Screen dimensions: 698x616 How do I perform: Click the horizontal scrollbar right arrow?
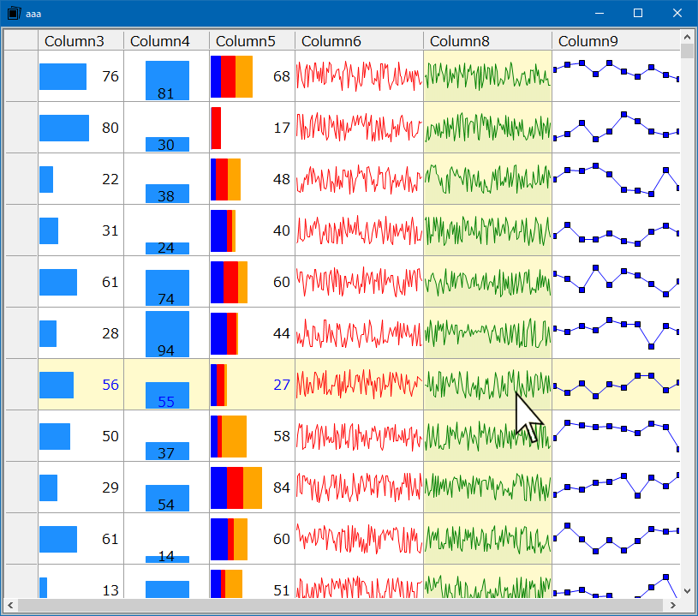[x=673, y=605]
